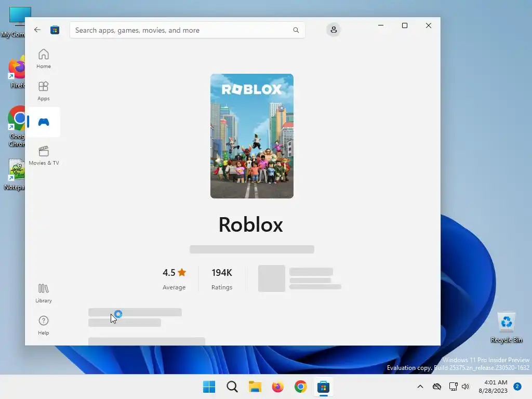Click the 194K Ratings count

tap(222, 279)
